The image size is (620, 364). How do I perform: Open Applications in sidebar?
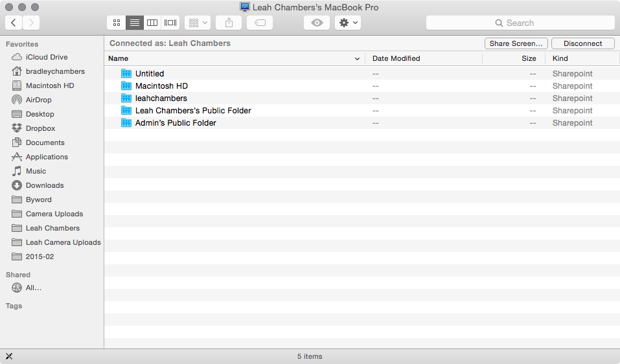click(47, 157)
